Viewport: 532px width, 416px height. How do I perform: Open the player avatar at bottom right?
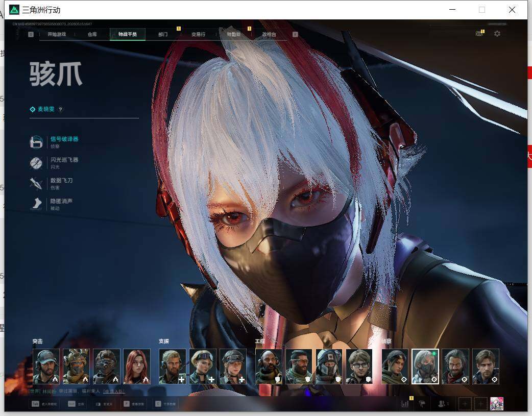point(497,404)
